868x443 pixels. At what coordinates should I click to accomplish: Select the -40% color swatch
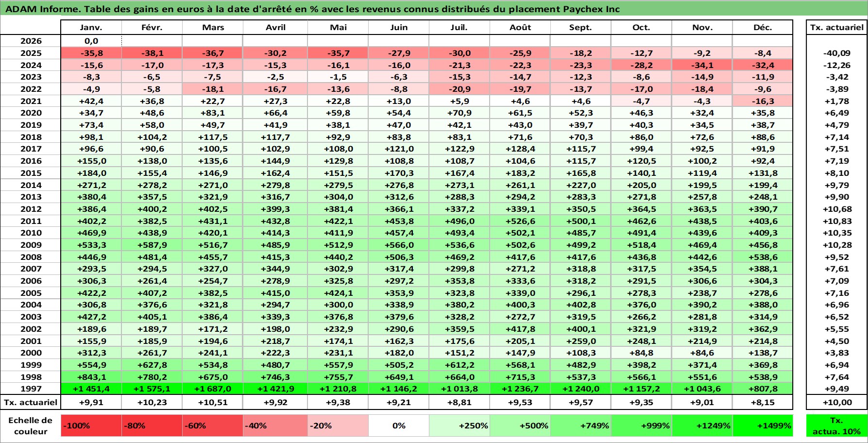click(275, 426)
